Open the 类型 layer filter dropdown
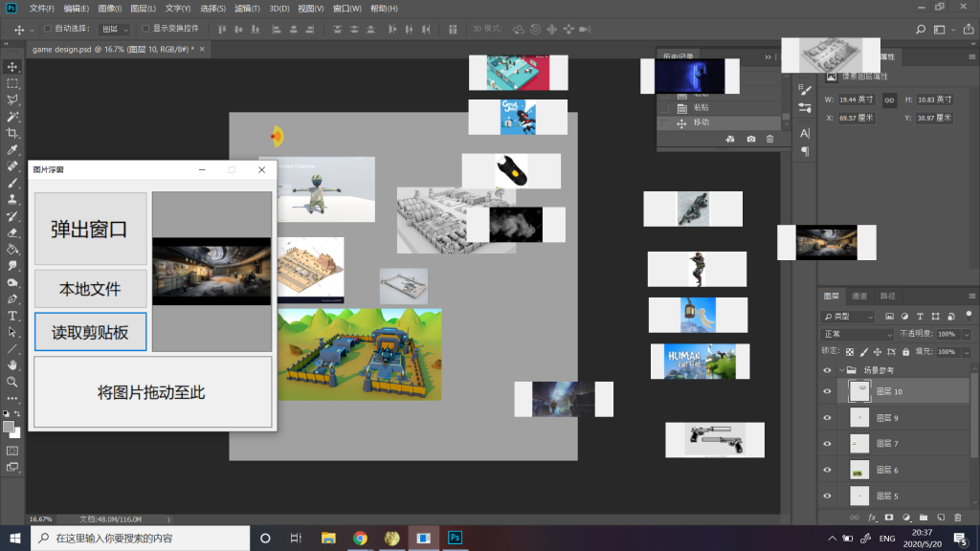Image resolution: width=980 pixels, height=551 pixels. click(x=848, y=317)
